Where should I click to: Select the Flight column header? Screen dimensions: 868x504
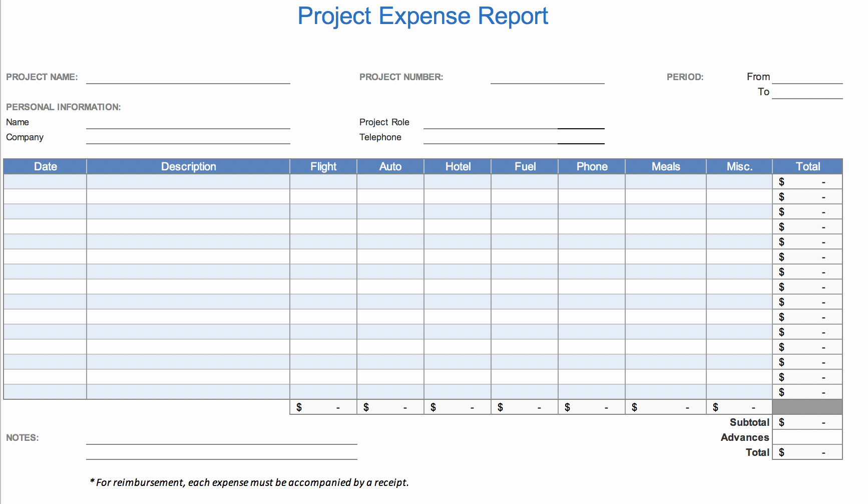[323, 166]
